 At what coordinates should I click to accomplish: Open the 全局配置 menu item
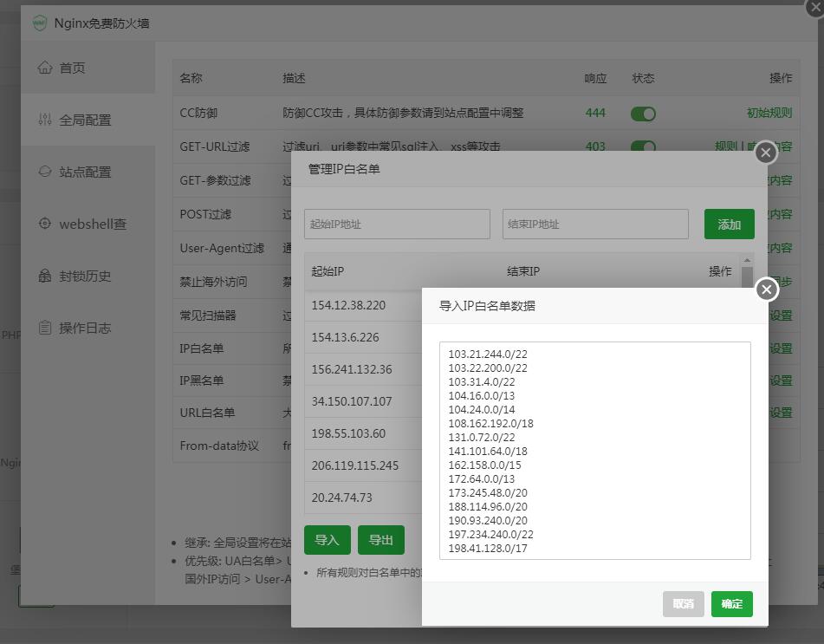click(x=85, y=120)
